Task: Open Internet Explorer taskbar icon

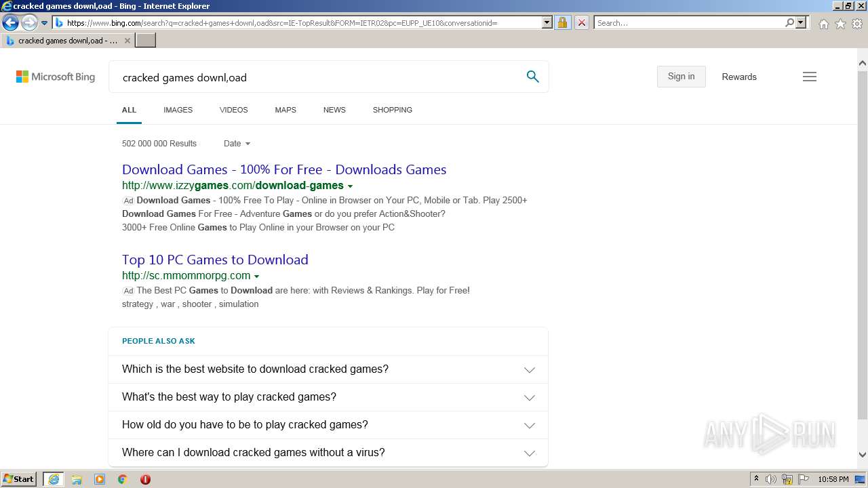Action: click(53, 479)
